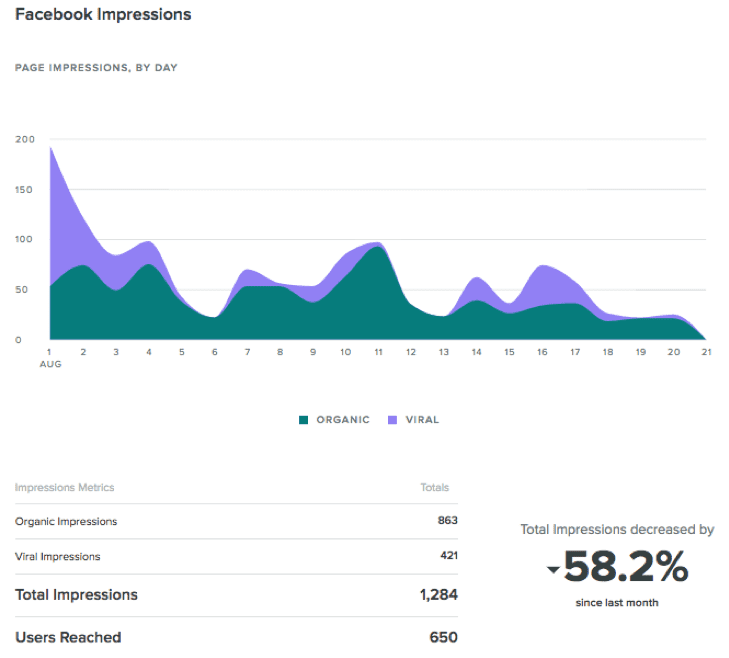Click the 58.2% decrease figure
The width and height of the screenshot is (729, 658).
click(x=625, y=568)
